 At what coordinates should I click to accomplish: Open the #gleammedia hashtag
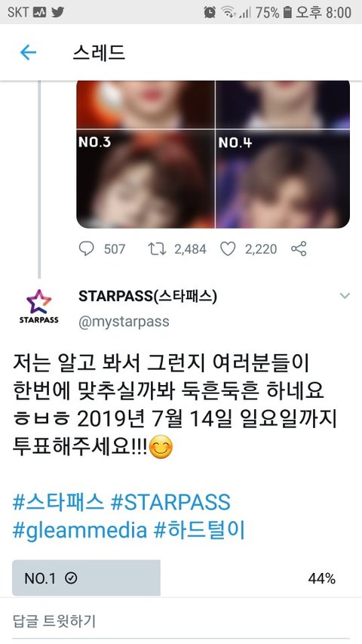click(x=80, y=530)
